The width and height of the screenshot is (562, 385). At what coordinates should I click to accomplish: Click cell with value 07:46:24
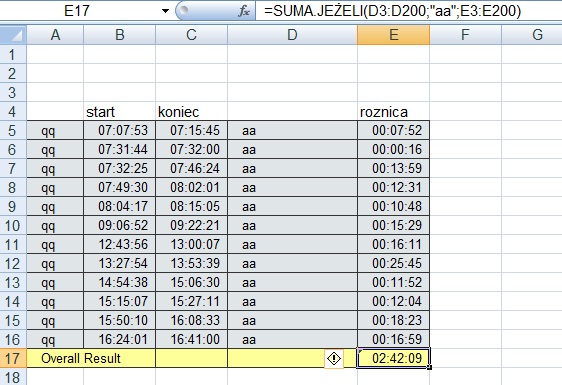[x=191, y=168]
